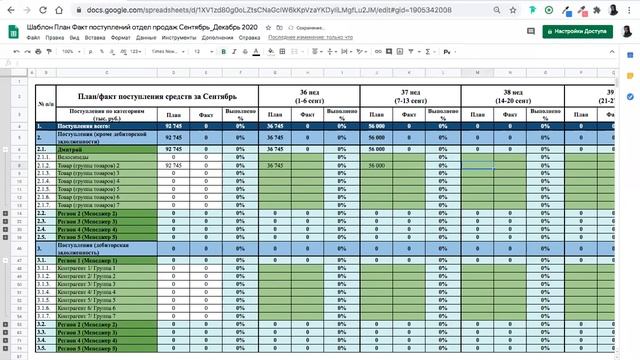Move document to a folder
Viewport: 640px width, 360px height.
click(279, 28)
